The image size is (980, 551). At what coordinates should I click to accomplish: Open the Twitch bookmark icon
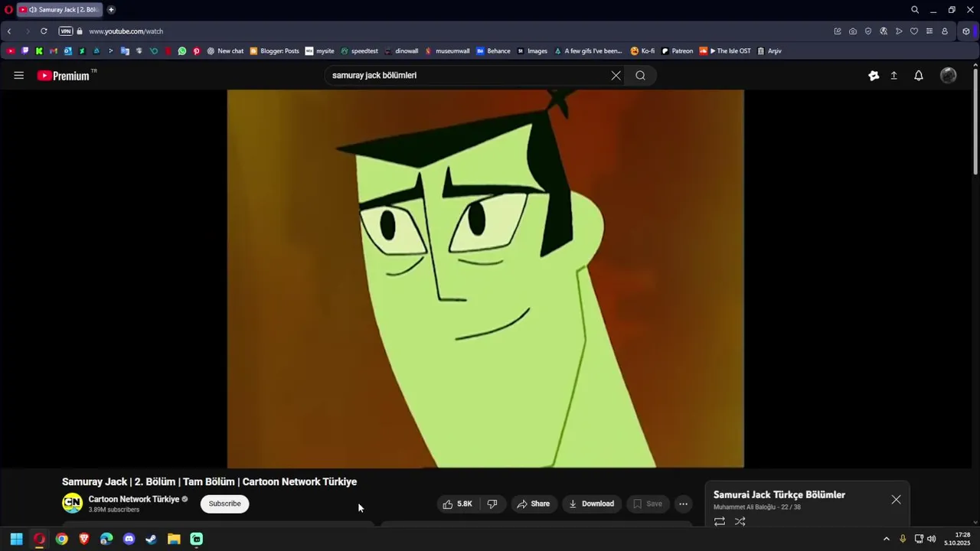click(24, 51)
